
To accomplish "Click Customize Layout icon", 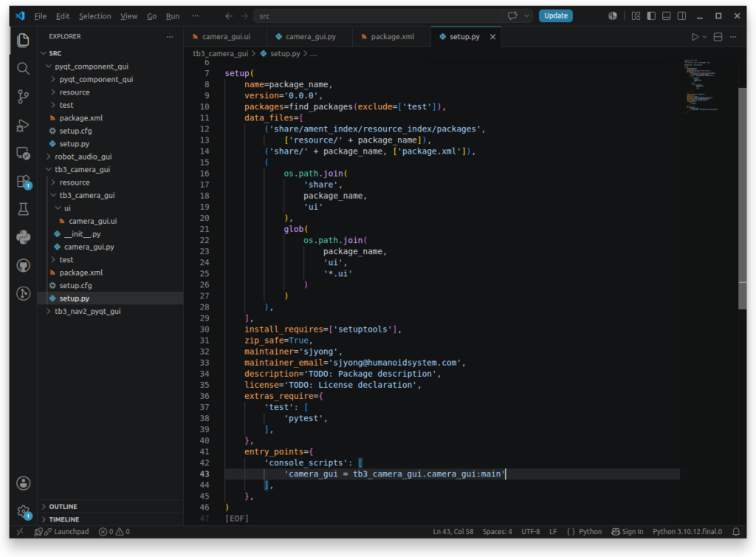I will coord(636,16).
